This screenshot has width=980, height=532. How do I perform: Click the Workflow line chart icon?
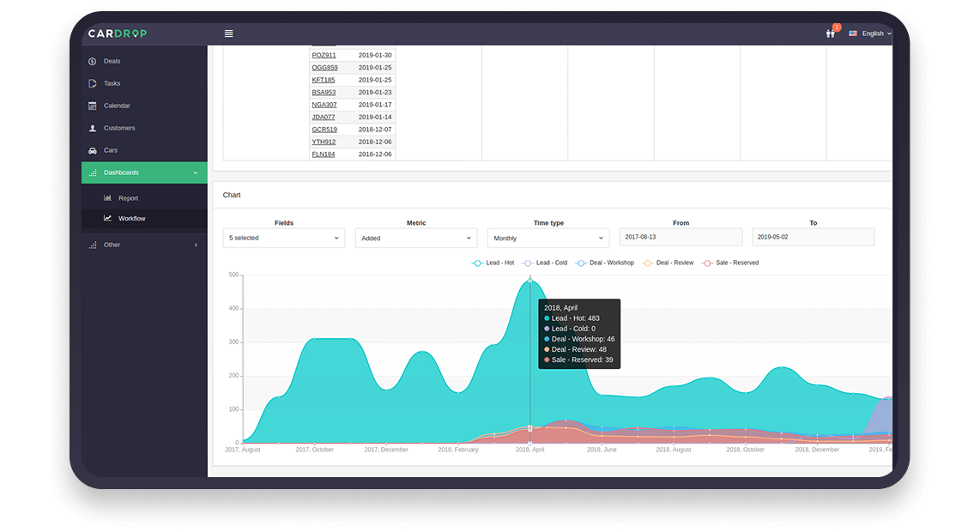point(107,219)
